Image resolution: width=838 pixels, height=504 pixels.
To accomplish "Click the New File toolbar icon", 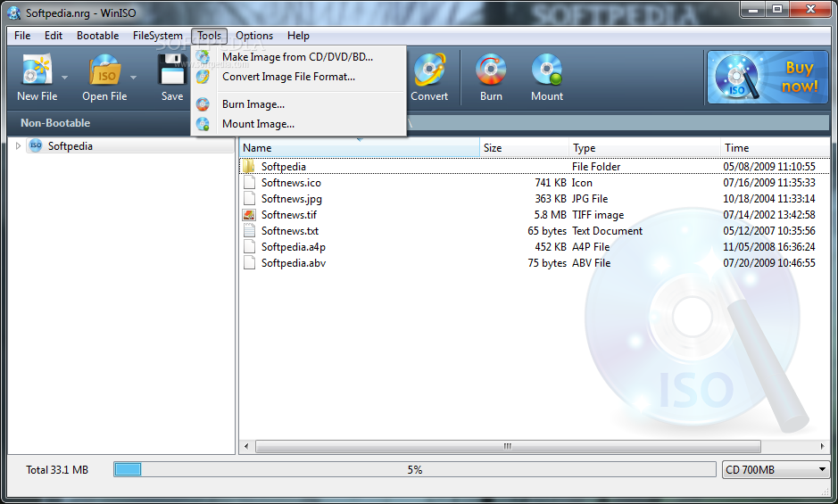I will click(37, 70).
